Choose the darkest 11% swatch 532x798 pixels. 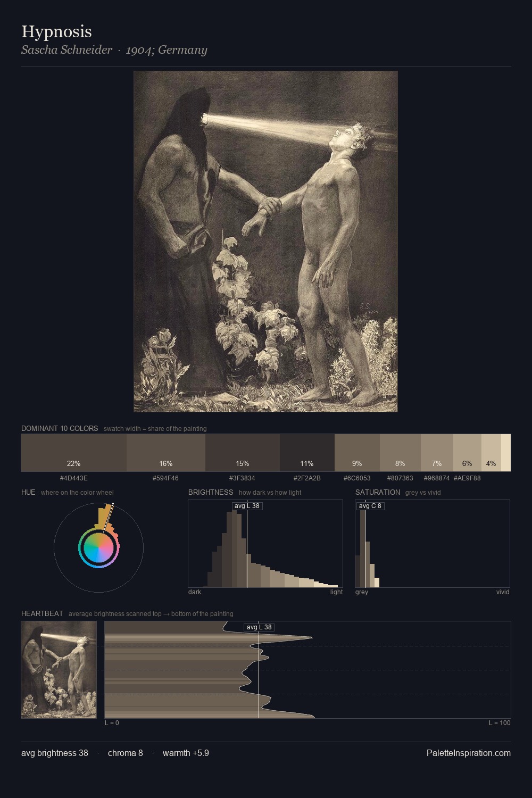coord(307,453)
